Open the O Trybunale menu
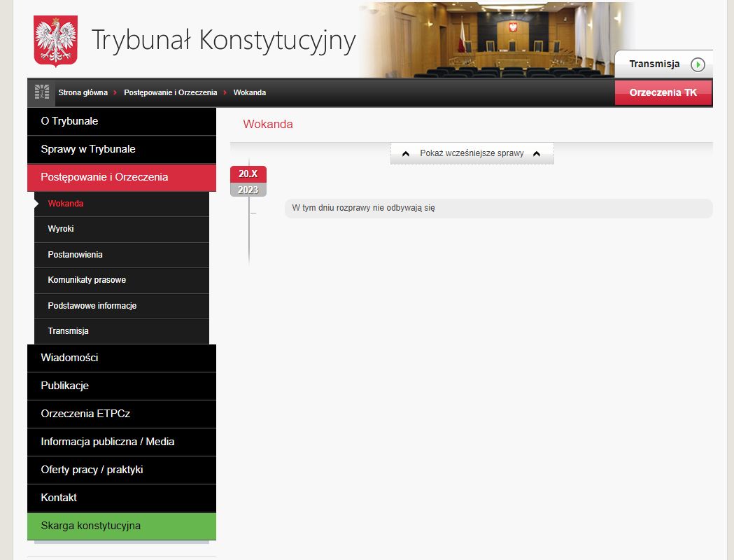734x560 pixels. point(122,121)
